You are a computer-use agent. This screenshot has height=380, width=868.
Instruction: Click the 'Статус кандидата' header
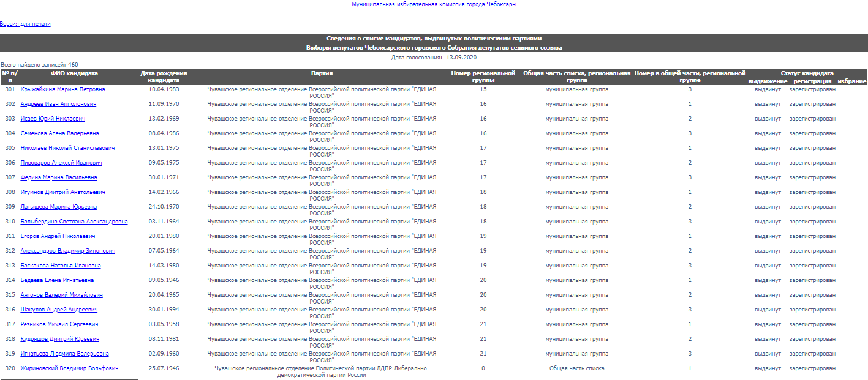pyautogui.click(x=807, y=73)
